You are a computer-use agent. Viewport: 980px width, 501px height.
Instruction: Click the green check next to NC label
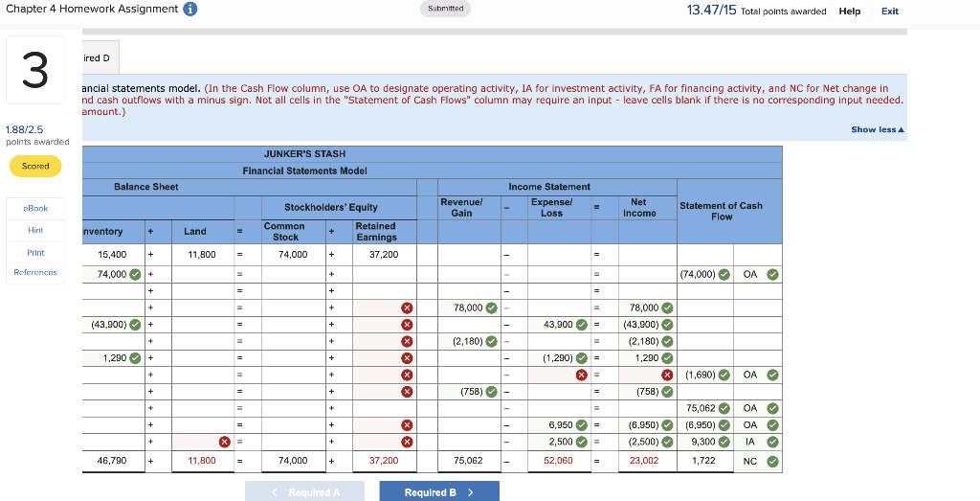click(773, 461)
